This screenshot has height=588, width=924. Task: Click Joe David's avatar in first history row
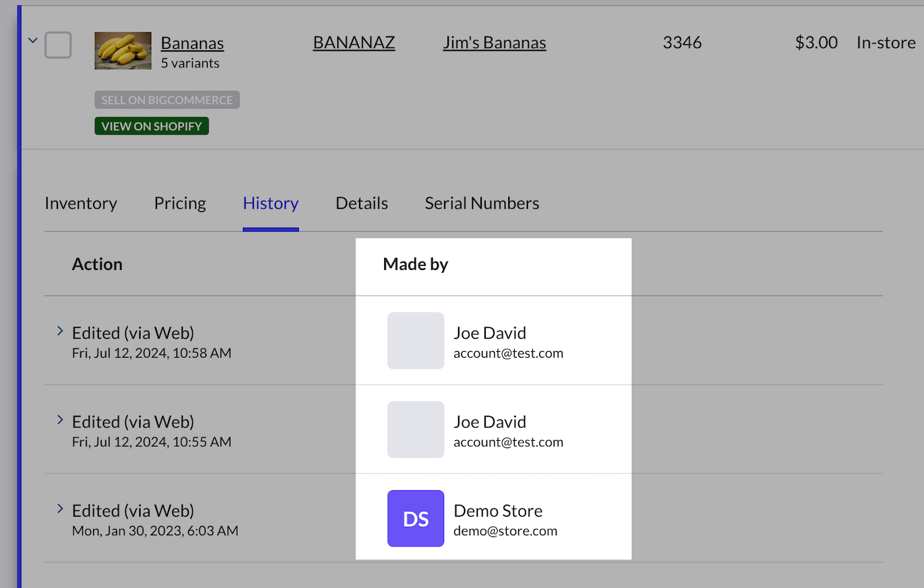click(x=415, y=341)
